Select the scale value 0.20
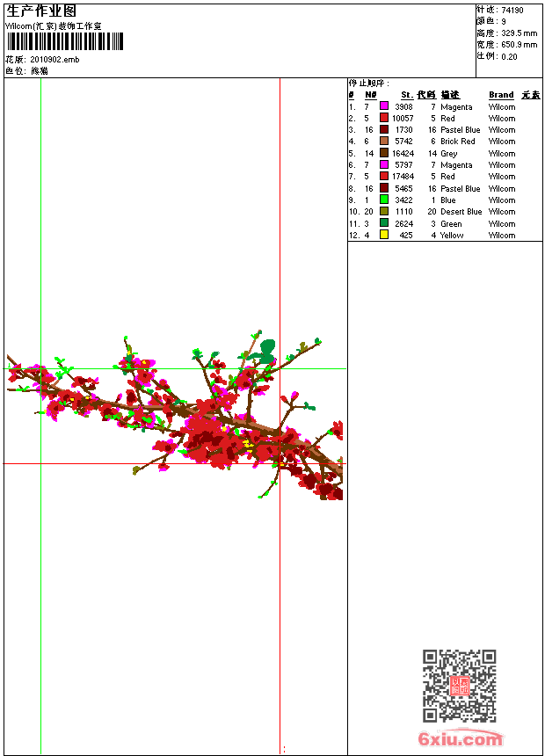The height and width of the screenshot is (756, 545). [509, 56]
